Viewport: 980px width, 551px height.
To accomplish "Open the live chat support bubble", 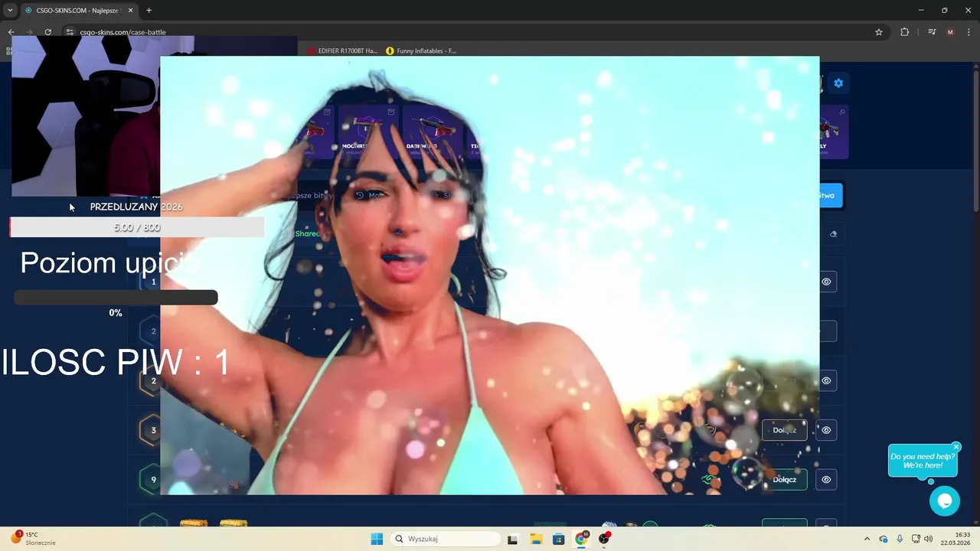I will click(x=944, y=501).
